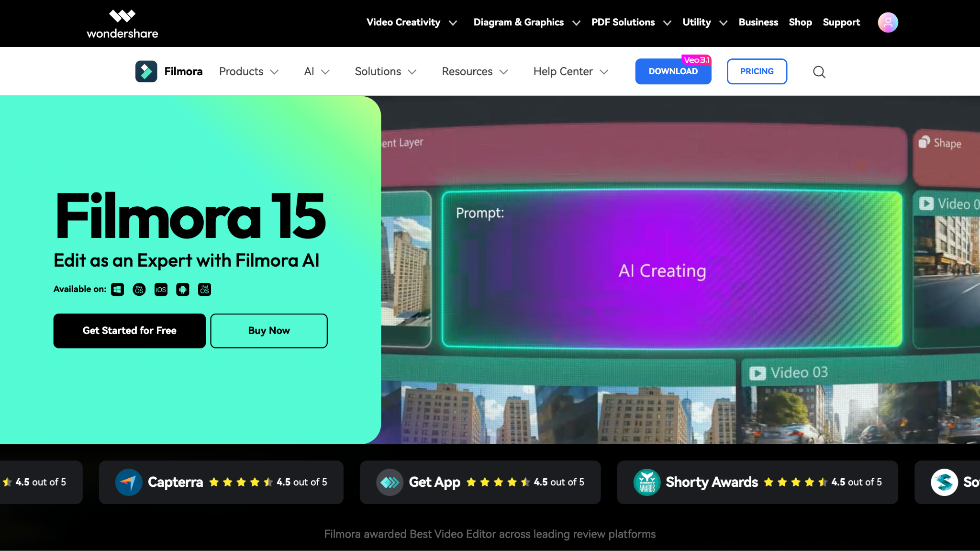The width and height of the screenshot is (980, 551).
Task: Open the user account avatar
Action: tap(888, 22)
